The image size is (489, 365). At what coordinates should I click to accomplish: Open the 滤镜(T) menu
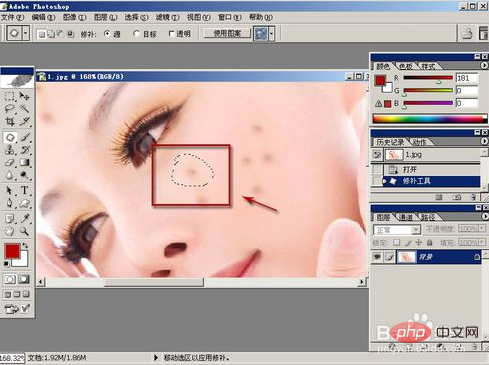tap(167, 17)
